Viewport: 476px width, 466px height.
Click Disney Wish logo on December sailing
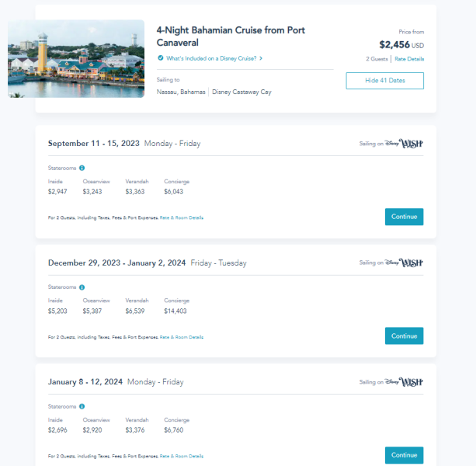tap(405, 263)
